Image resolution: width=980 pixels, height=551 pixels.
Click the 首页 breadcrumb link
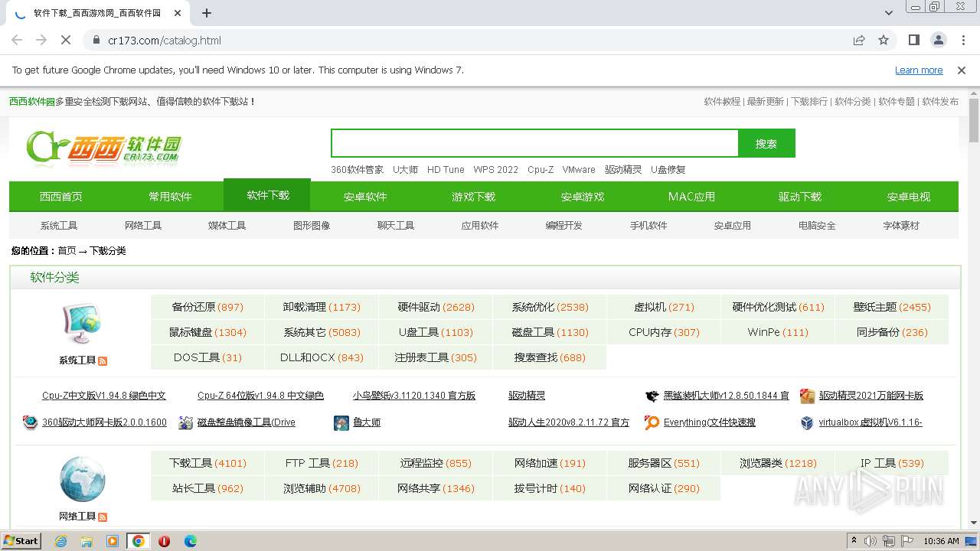click(67, 251)
